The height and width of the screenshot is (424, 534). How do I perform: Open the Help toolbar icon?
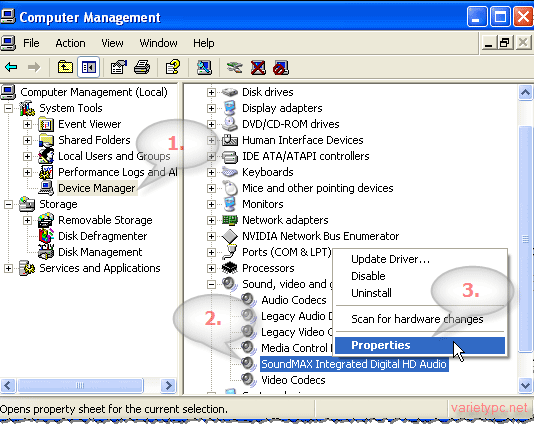coord(173,67)
